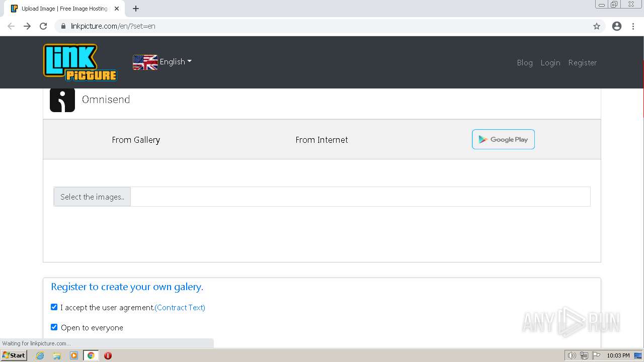The width and height of the screenshot is (644, 362).
Task: Close the Upload Image tab
Action: (117, 9)
